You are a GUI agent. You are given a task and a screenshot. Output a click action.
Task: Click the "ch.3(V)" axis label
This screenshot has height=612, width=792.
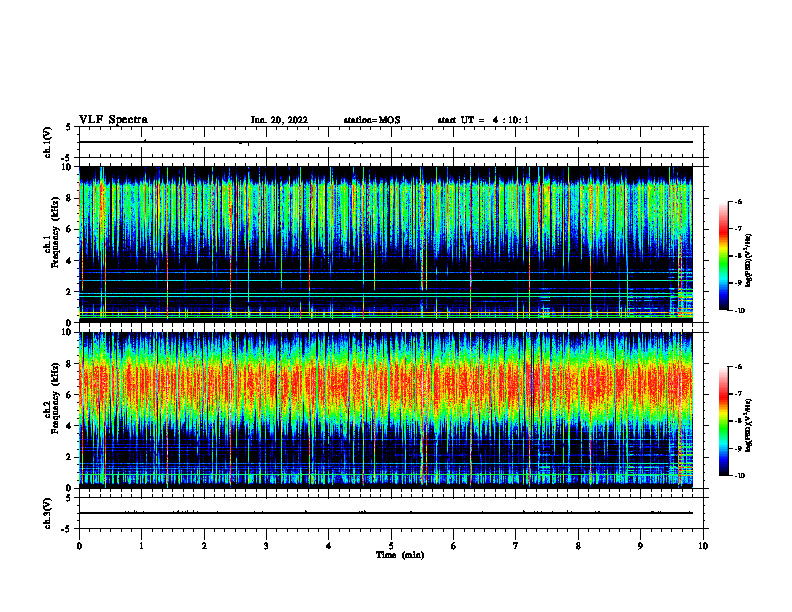[x=48, y=513]
